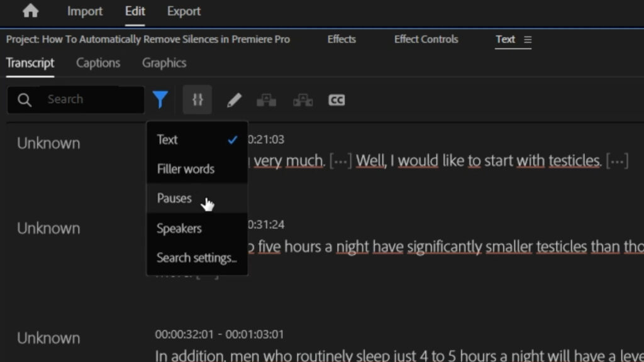Click the 00:00:32:01 - 00:01:03:01 timecode

pyautogui.click(x=219, y=334)
